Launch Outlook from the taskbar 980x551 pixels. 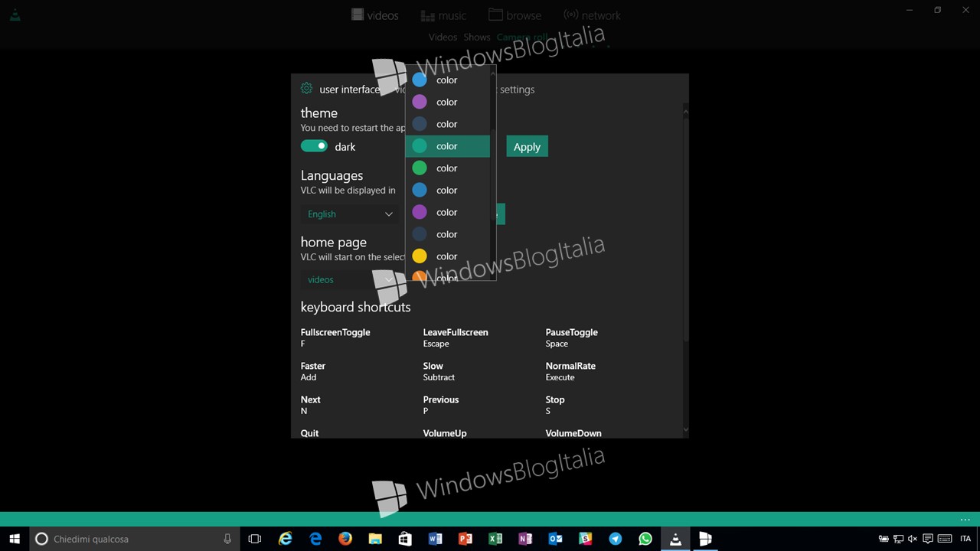(x=555, y=539)
